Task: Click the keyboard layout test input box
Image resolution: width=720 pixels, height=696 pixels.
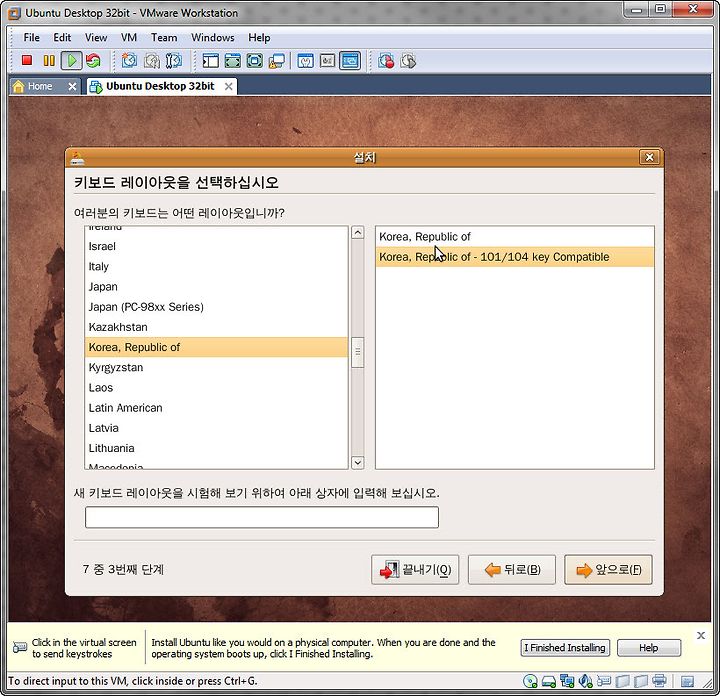Action: 262,517
